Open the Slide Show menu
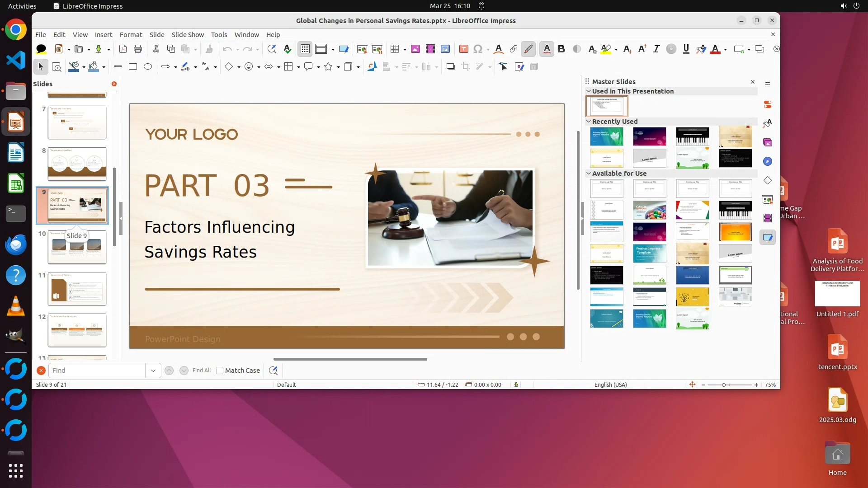This screenshot has height=488, width=868. click(x=188, y=35)
